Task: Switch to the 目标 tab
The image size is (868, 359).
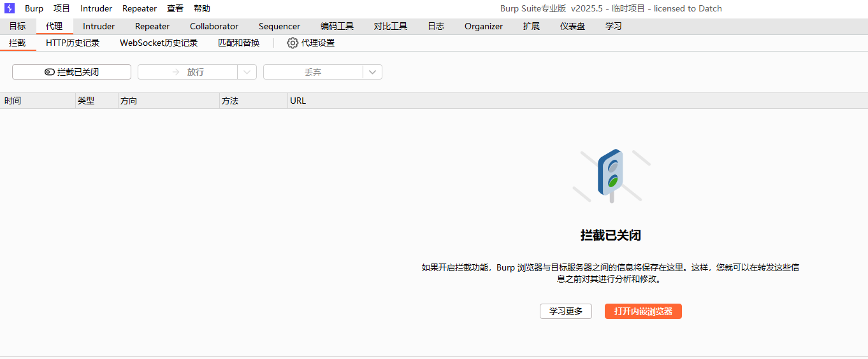Action: click(18, 26)
